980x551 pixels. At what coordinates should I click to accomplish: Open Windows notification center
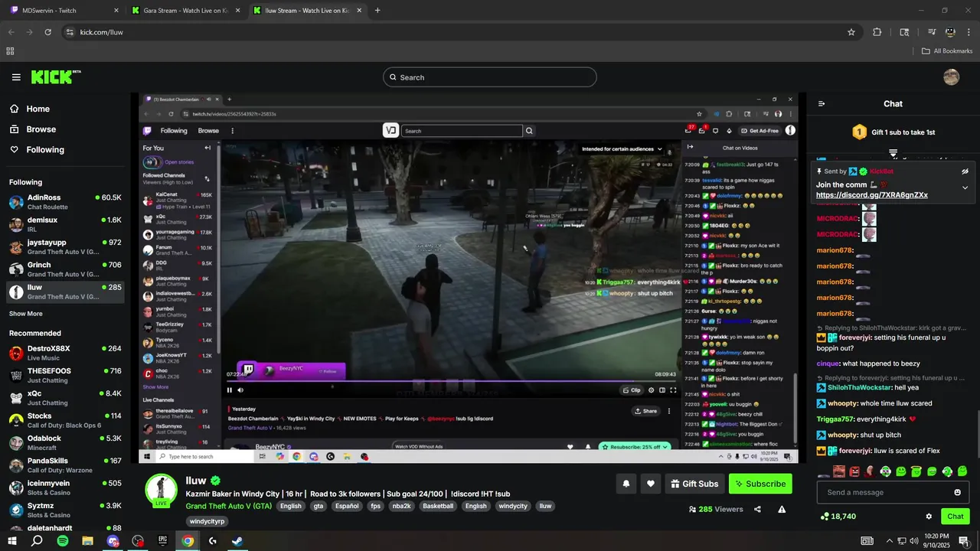pos(963,541)
